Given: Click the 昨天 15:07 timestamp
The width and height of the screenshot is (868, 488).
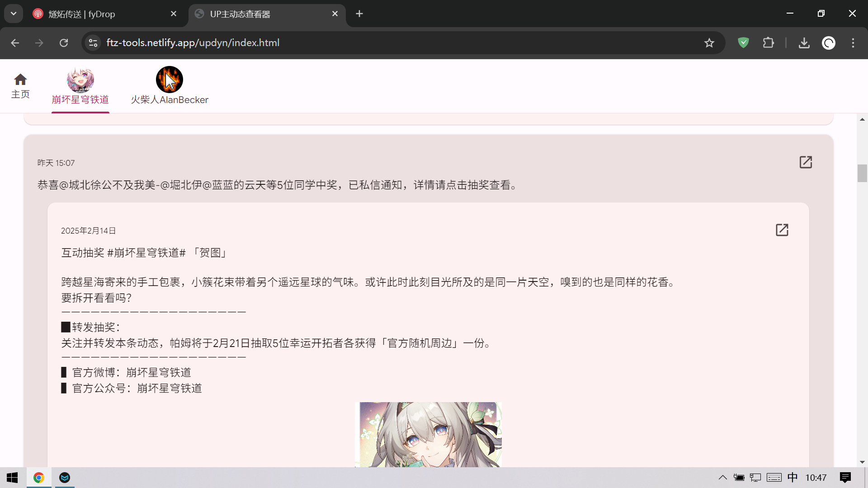Looking at the screenshot, I should (x=56, y=163).
